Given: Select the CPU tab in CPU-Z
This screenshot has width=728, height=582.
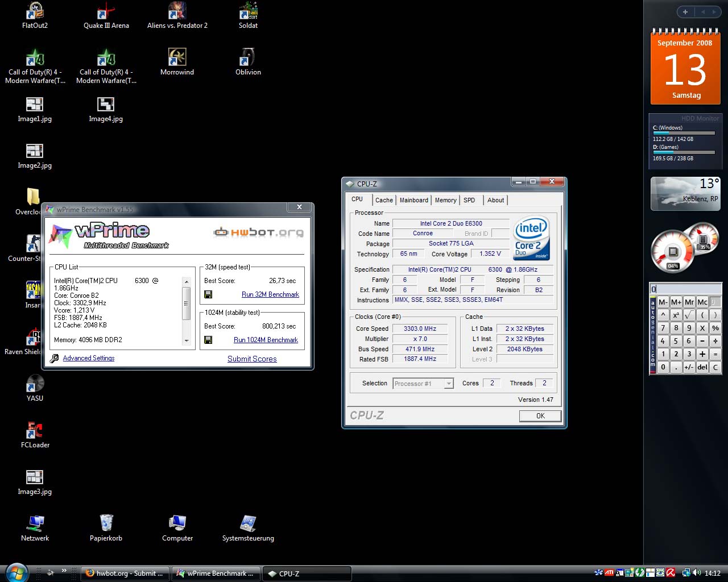Looking at the screenshot, I should click(x=358, y=199).
